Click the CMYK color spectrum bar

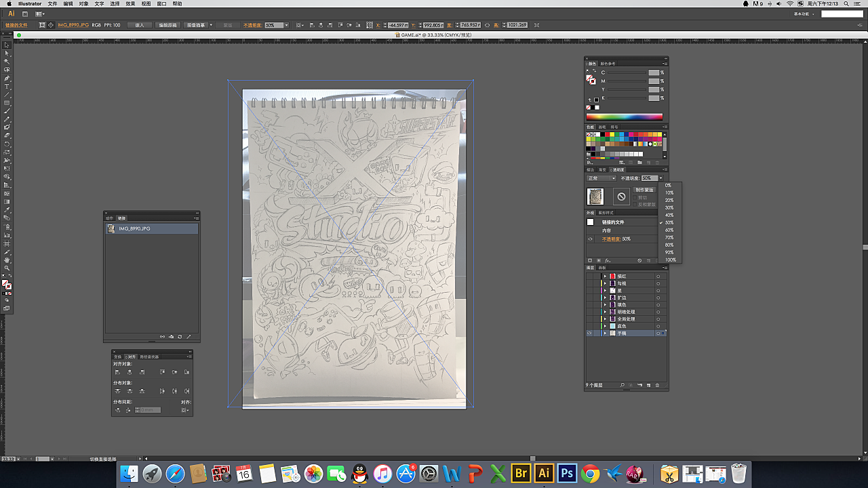[x=624, y=117]
